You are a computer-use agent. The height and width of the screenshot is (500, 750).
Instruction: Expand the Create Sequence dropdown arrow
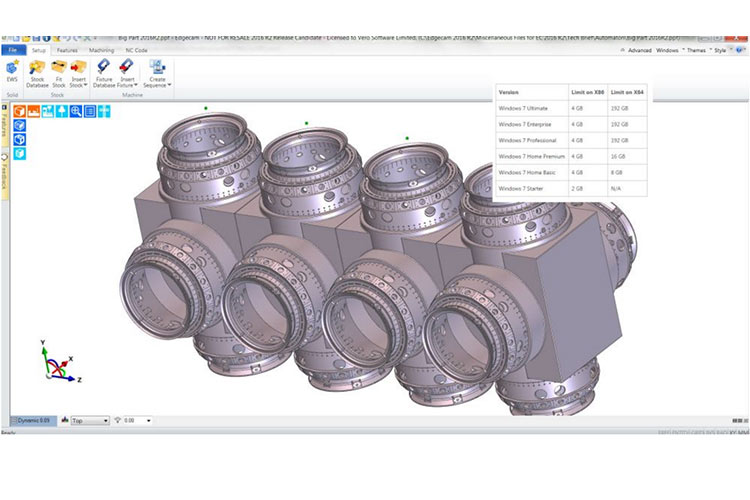(x=169, y=85)
